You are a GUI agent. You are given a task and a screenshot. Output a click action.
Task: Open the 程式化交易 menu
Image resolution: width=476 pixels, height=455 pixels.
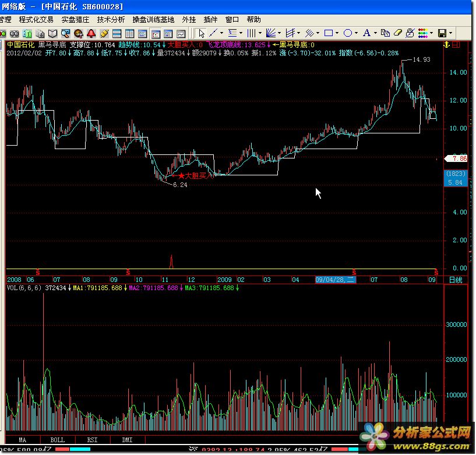coord(36,20)
